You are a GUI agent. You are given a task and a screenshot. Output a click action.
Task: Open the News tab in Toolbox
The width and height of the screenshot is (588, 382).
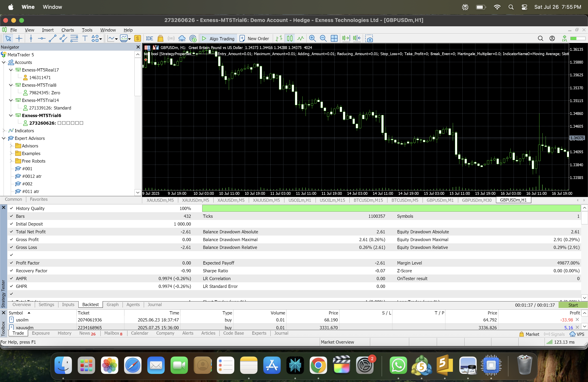click(87, 333)
